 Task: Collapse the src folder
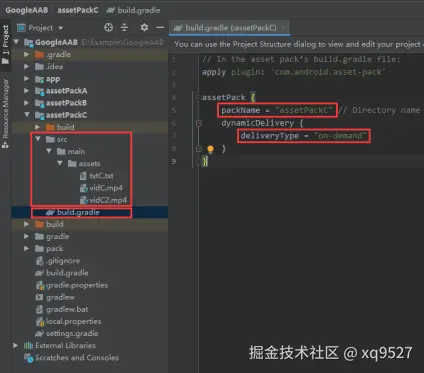[x=38, y=139]
